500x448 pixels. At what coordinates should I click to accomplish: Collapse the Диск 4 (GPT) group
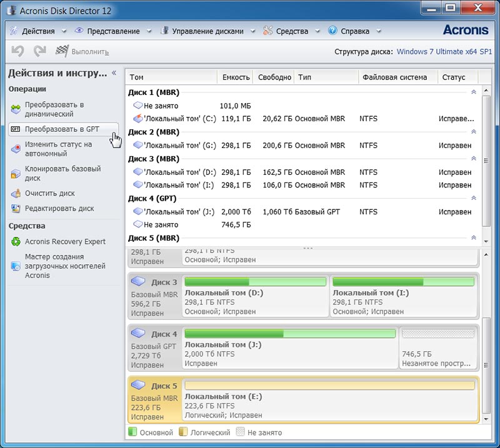(474, 198)
